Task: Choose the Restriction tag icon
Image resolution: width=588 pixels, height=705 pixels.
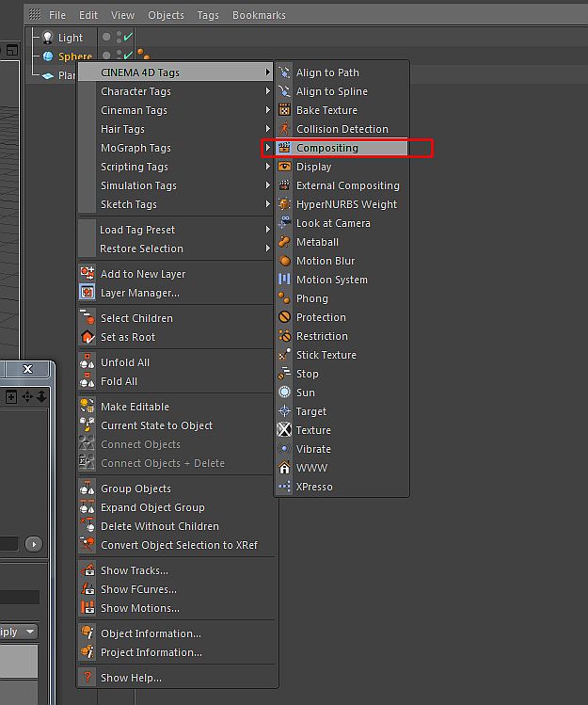Action: (x=284, y=336)
